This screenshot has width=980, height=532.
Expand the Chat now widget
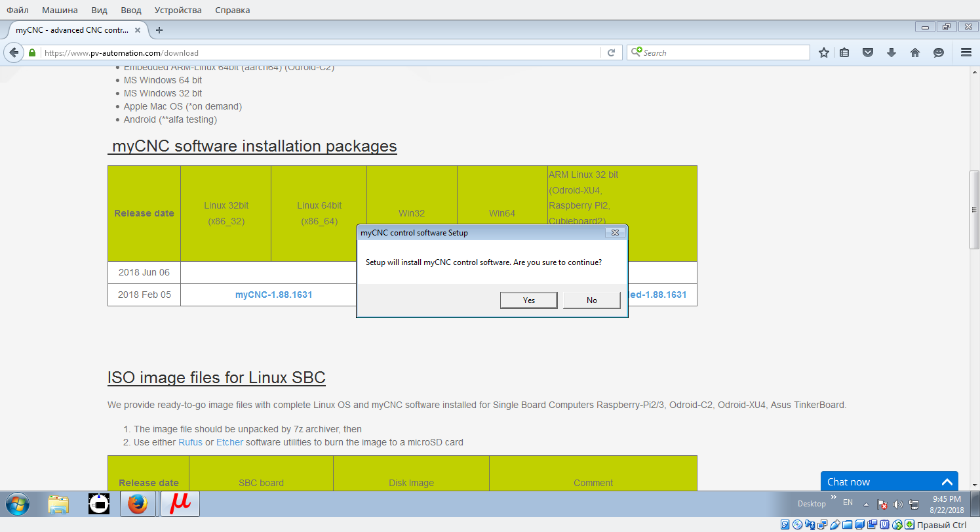[x=947, y=481]
